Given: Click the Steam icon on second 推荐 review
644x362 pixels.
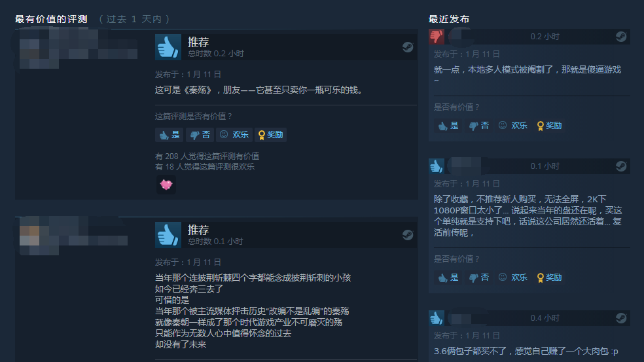Looking at the screenshot, I should [x=408, y=235].
